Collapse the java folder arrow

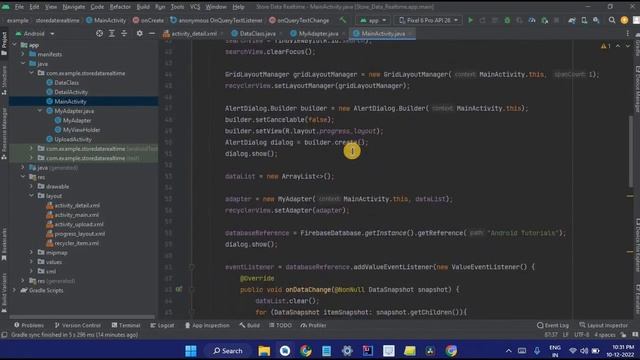click(x=23, y=64)
